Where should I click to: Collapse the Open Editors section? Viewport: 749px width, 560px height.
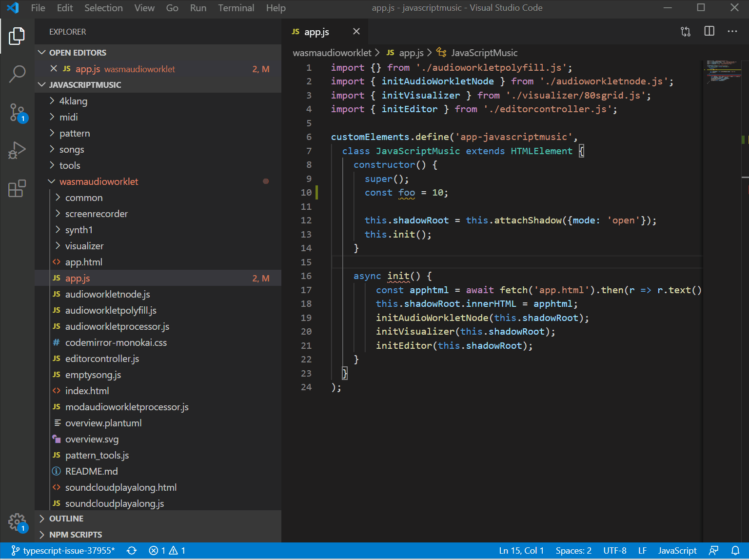pyautogui.click(x=158, y=52)
